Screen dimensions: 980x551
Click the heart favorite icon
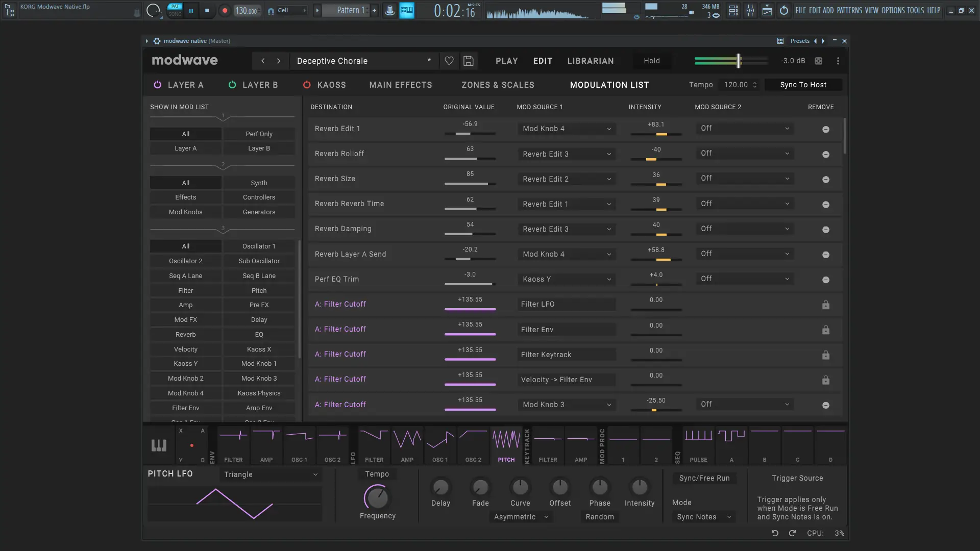449,61
